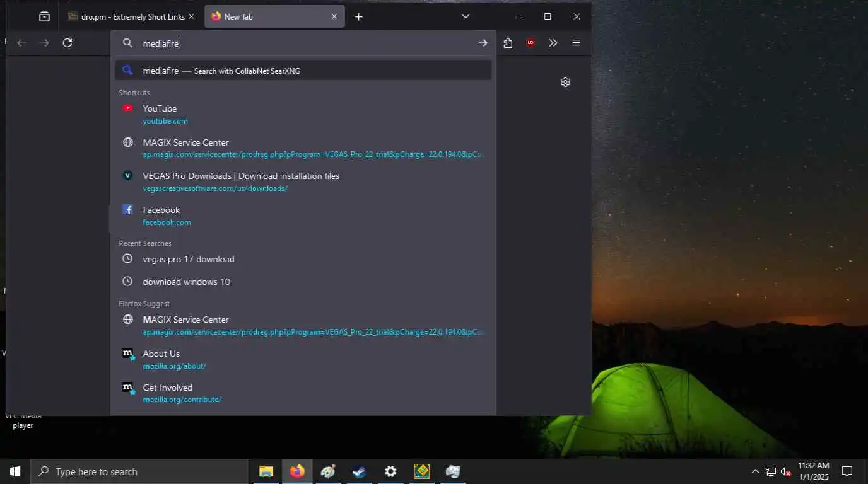Click the mozilla.org/contribute/ URL
868x484 pixels.
point(182,400)
